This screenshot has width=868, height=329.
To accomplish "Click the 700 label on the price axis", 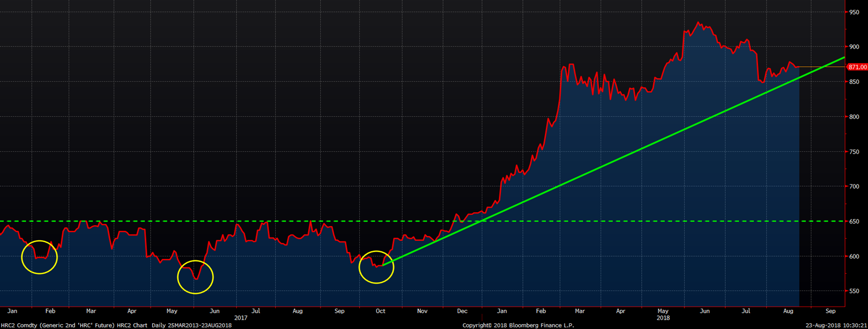I will point(854,187).
